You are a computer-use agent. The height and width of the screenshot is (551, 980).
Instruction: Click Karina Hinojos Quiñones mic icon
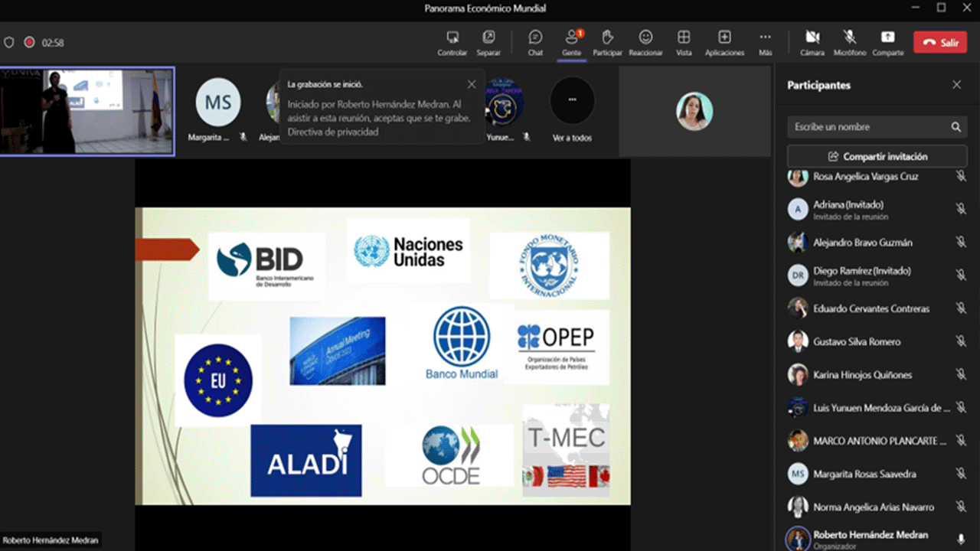point(961,375)
